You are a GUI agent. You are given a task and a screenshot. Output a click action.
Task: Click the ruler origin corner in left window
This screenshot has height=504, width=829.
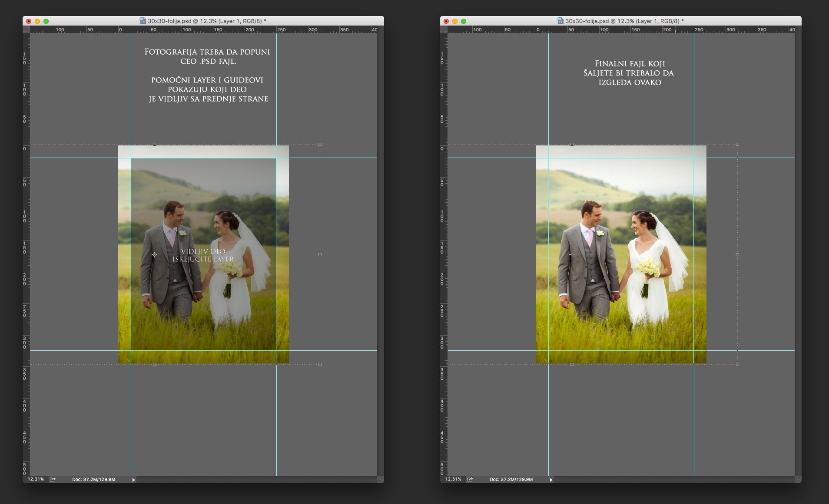(26, 30)
